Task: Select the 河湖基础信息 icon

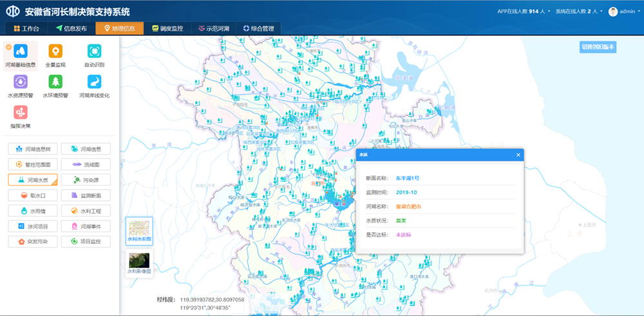Action: [21, 51]
